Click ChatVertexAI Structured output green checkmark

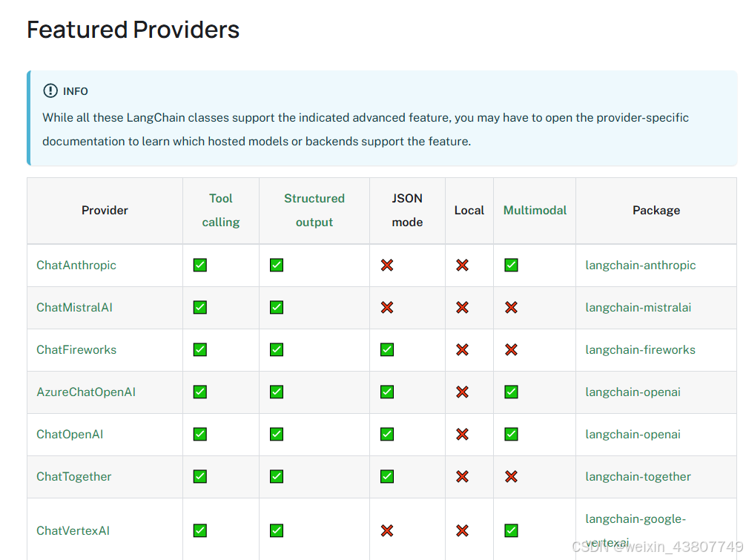277,530
